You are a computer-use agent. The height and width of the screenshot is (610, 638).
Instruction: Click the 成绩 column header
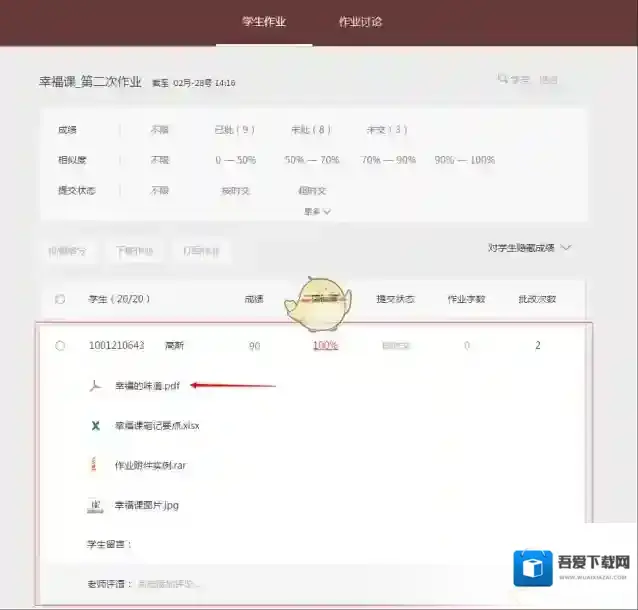coord(254,299)
